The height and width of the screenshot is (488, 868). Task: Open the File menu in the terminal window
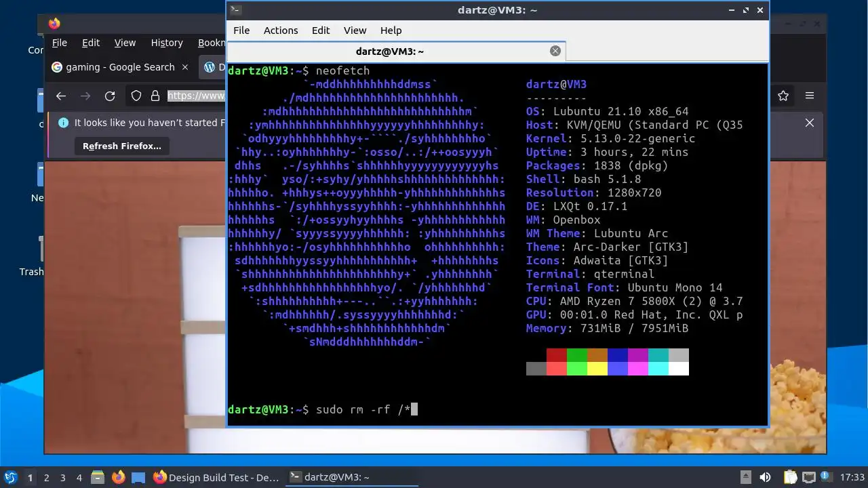(x=241, y=30)
